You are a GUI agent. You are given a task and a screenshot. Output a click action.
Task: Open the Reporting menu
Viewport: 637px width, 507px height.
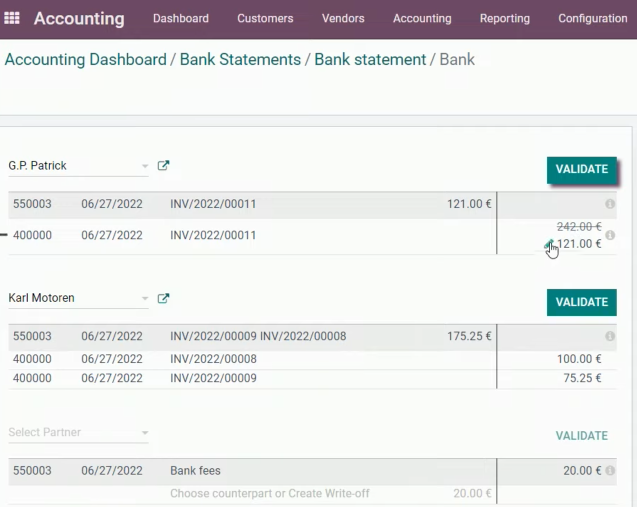[505, 18]
